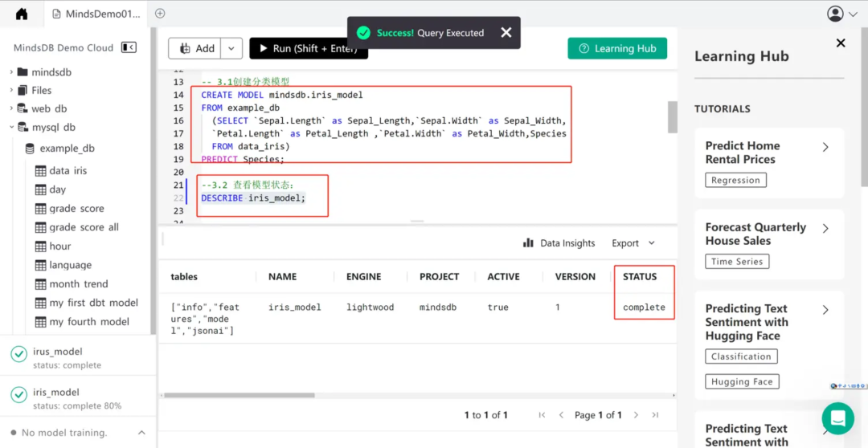
Task: Open the my first dbt model table
Action: pyautogui.click(x=93, y=303)
